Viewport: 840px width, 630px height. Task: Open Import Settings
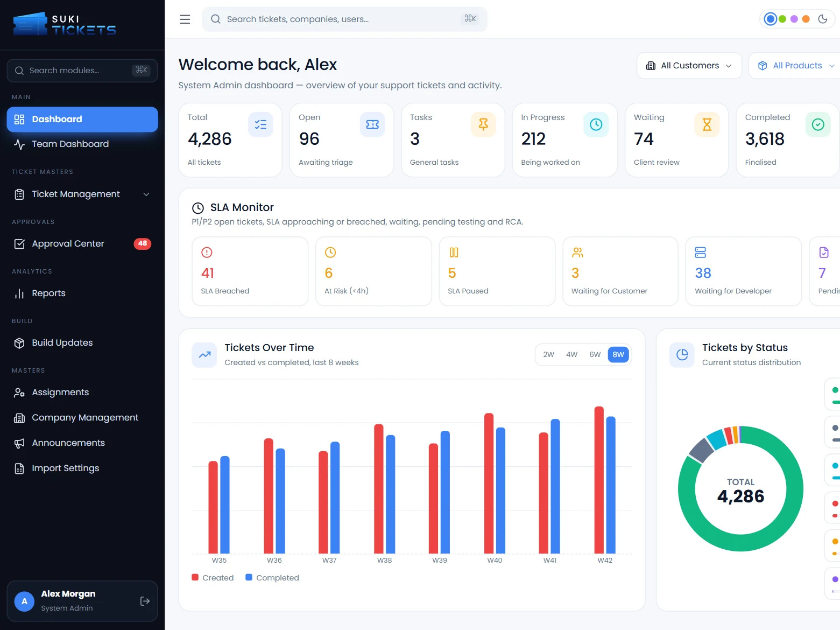tap(82, 468)
